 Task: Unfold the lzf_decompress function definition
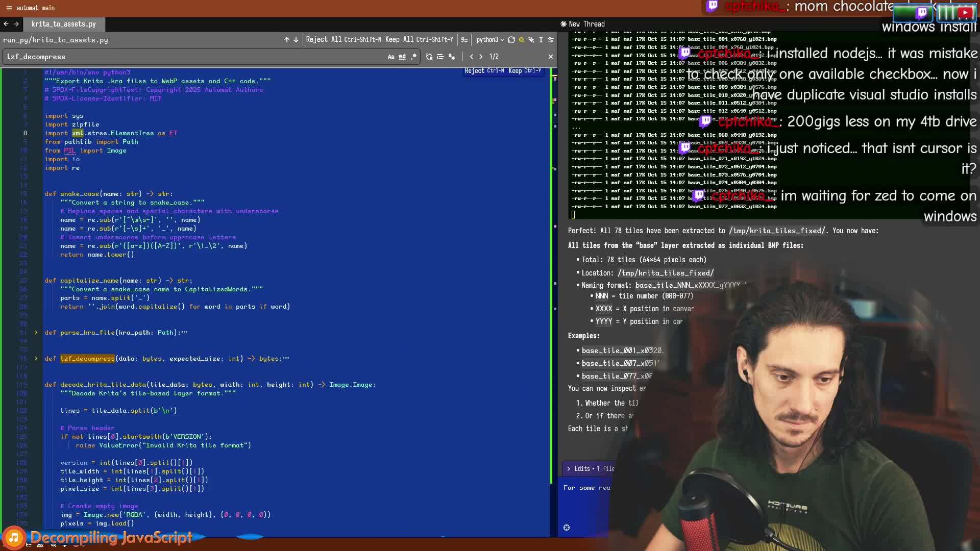36,359
